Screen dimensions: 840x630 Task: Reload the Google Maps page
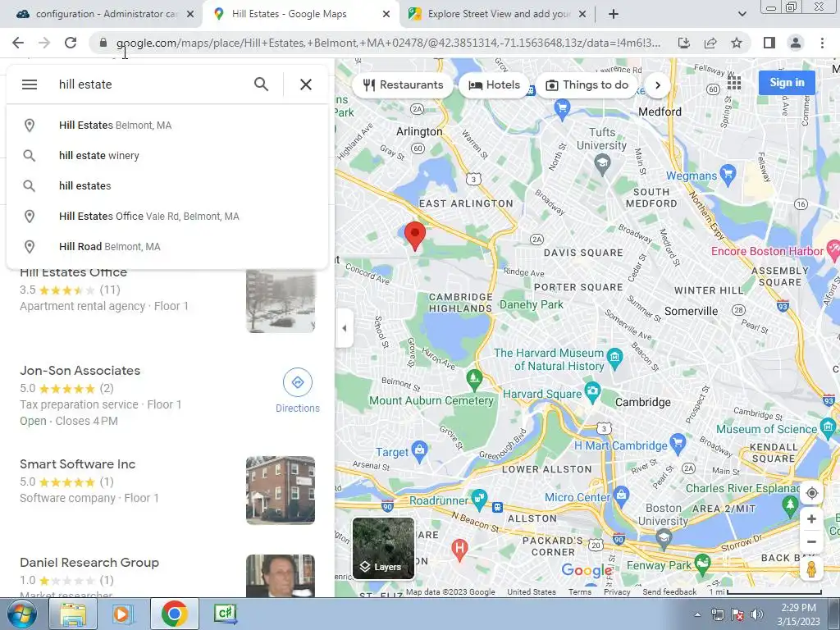[71, 43]
